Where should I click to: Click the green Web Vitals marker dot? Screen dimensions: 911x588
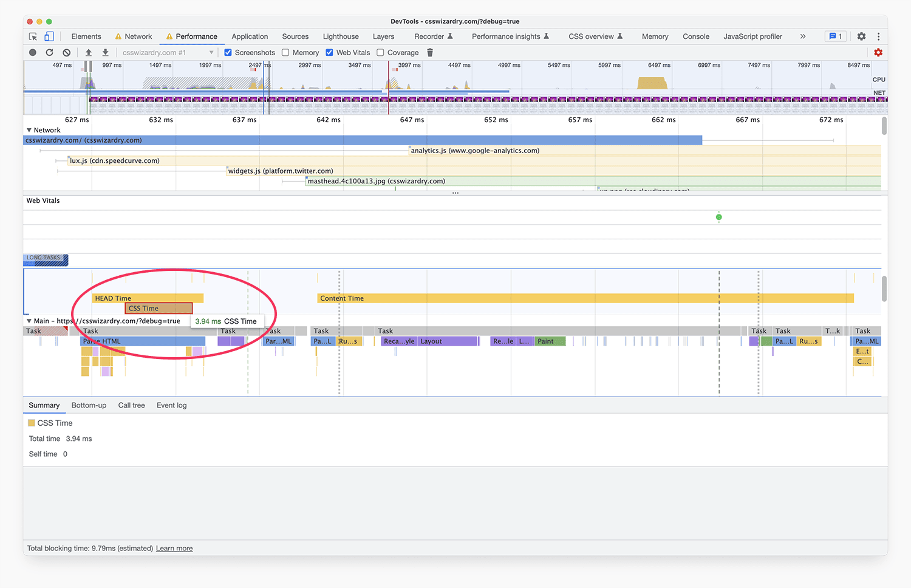tap(719, 217)
